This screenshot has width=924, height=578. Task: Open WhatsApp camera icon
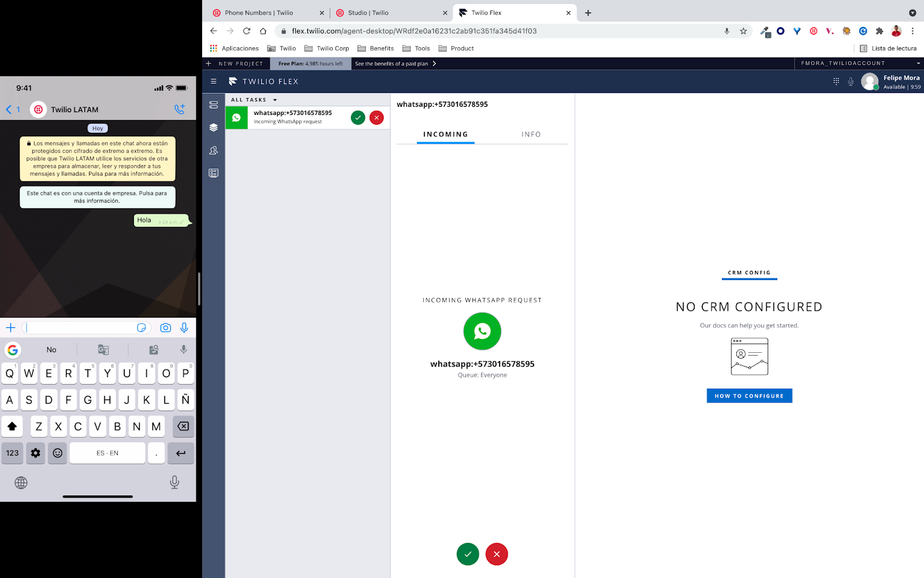[x=166, y=328]
